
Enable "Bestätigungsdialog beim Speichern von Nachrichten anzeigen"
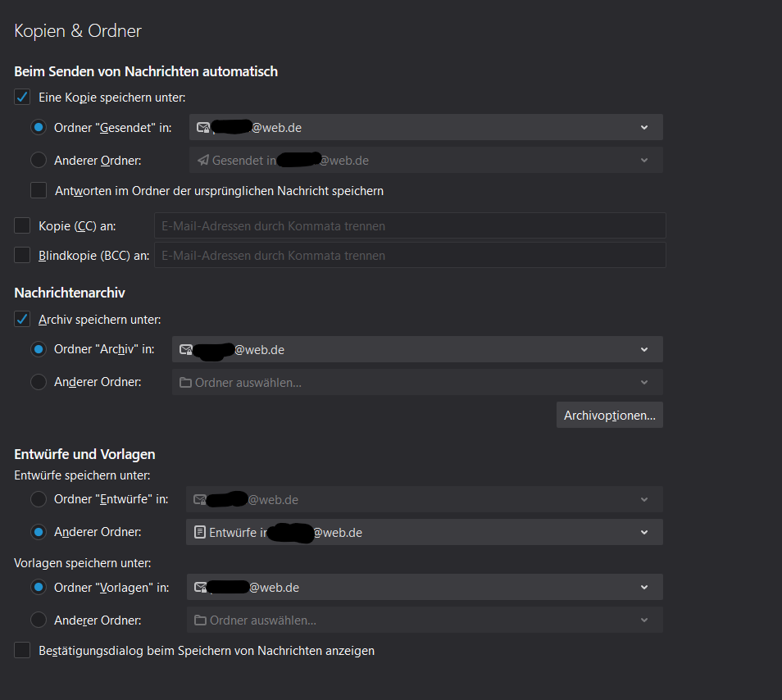point(22,651)
